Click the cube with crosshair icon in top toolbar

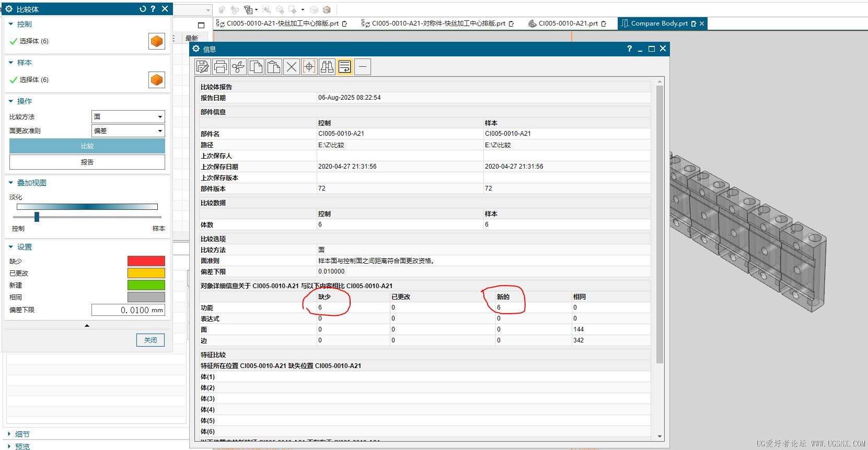click(280, 10)
